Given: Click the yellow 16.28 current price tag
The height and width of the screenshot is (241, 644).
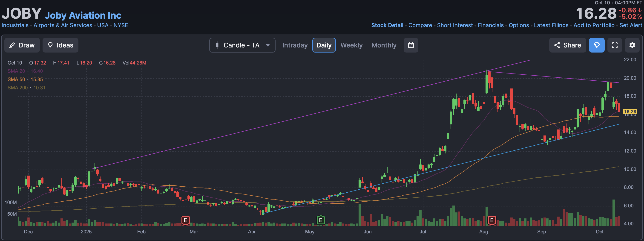Looking at the screenshot, I should (x=630, y=112).
